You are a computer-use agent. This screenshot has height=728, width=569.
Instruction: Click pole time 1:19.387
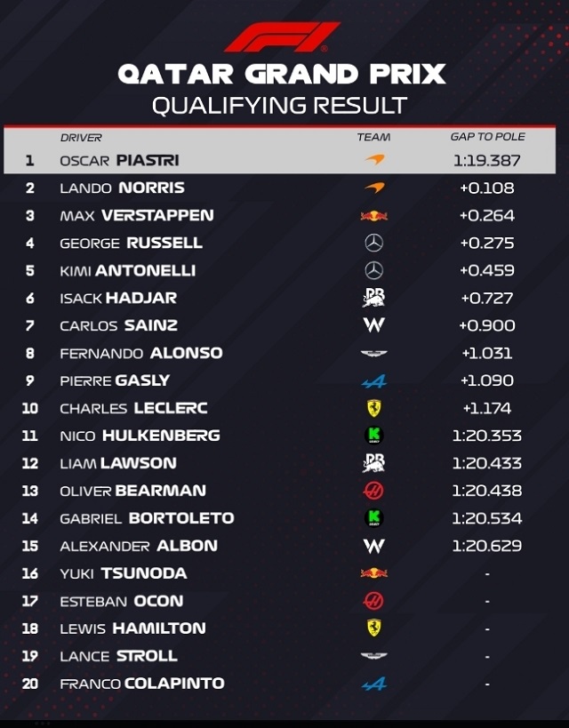click(487, 161)
